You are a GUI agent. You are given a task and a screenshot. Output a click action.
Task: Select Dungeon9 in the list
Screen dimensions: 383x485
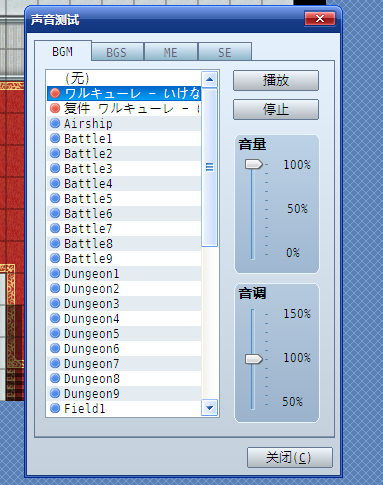[x=124, y=393]
